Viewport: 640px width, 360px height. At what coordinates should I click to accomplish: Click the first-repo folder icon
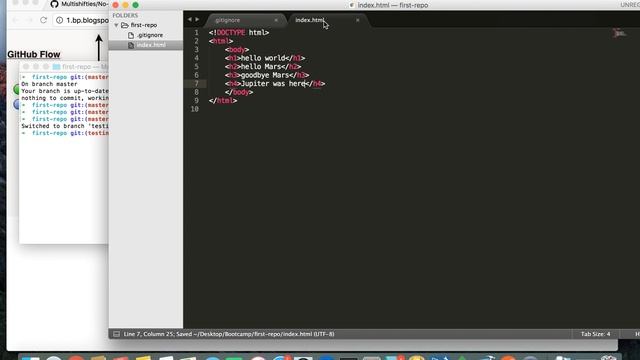coord(124,25)
